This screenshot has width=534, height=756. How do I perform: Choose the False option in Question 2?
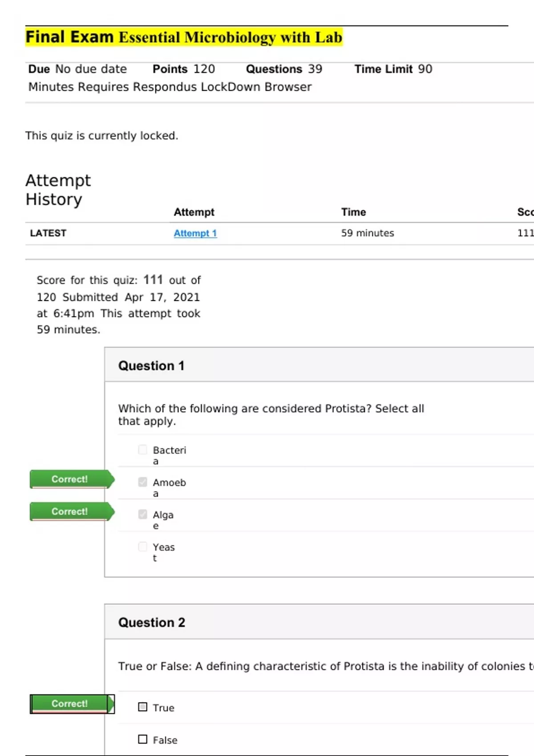coord(142,740)
